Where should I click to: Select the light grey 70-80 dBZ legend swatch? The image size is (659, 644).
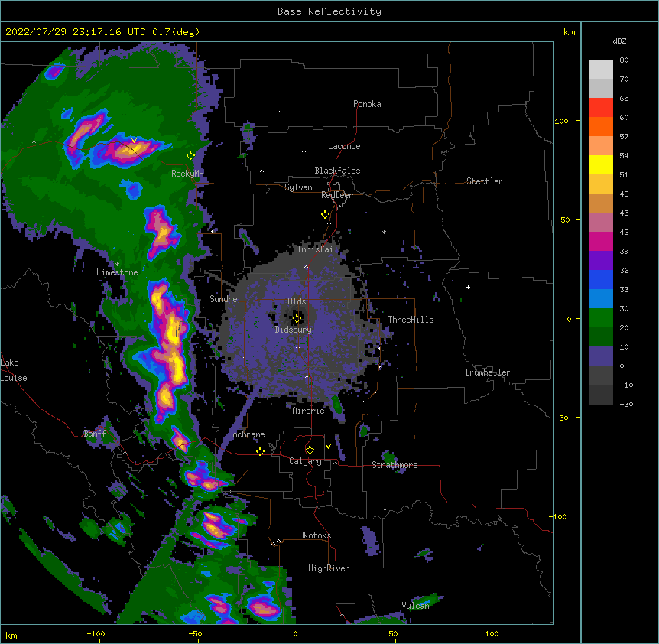(x=601, y=70)
